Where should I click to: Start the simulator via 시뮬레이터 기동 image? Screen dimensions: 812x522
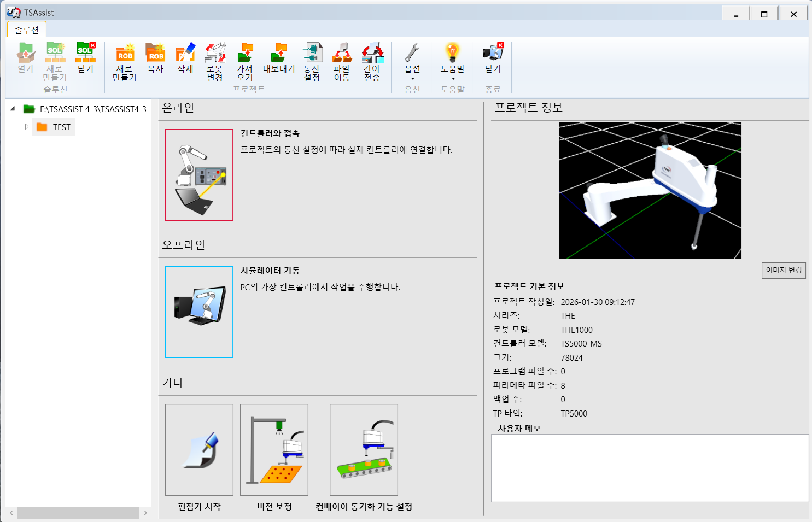199,312
